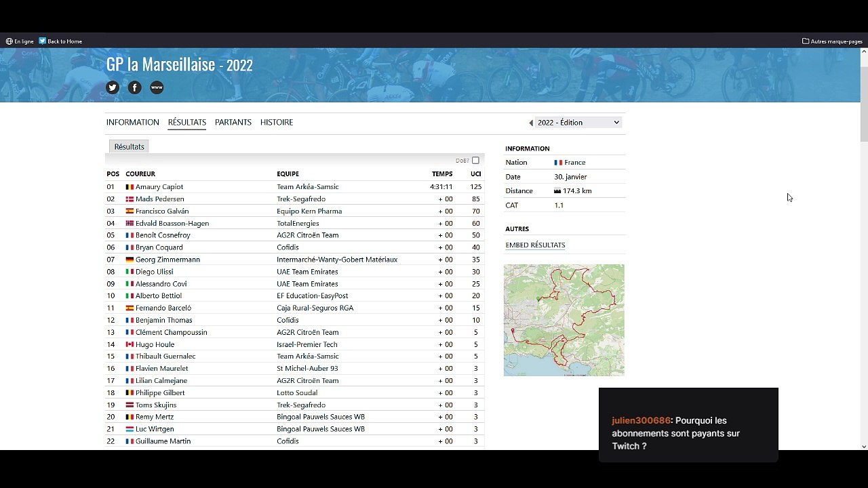Click the COUREUR column header
868x488 pixels.
(x=140, y=174)
